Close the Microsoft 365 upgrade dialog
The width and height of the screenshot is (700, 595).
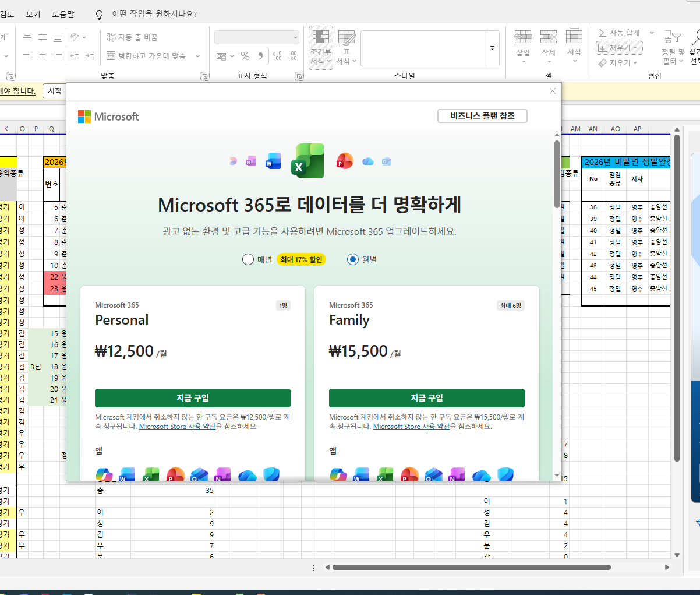(x=553, y=91)
